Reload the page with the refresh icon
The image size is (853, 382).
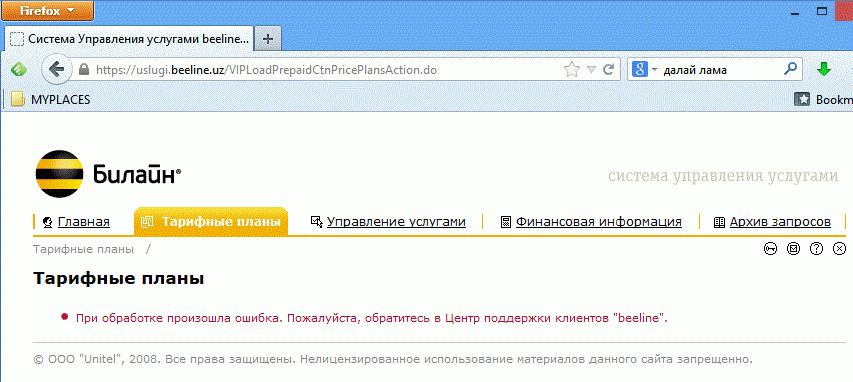[609, 69]
